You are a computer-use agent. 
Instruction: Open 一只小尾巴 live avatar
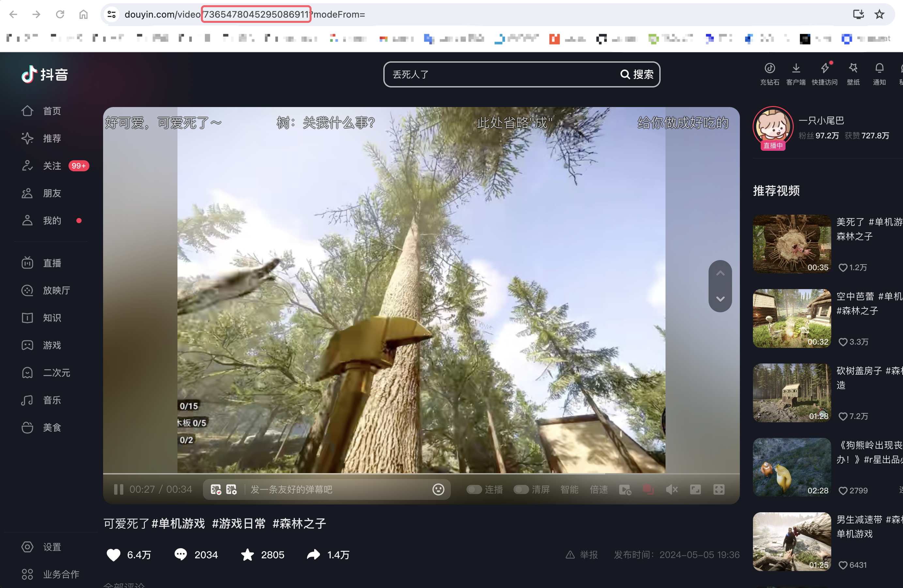773,128
